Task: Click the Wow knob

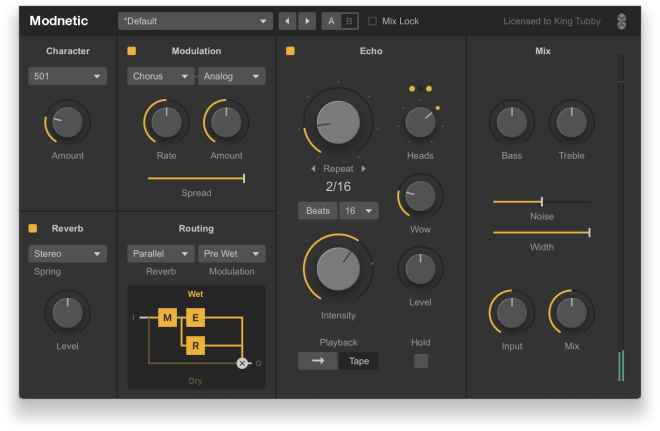Action: (x=420, y=196)
